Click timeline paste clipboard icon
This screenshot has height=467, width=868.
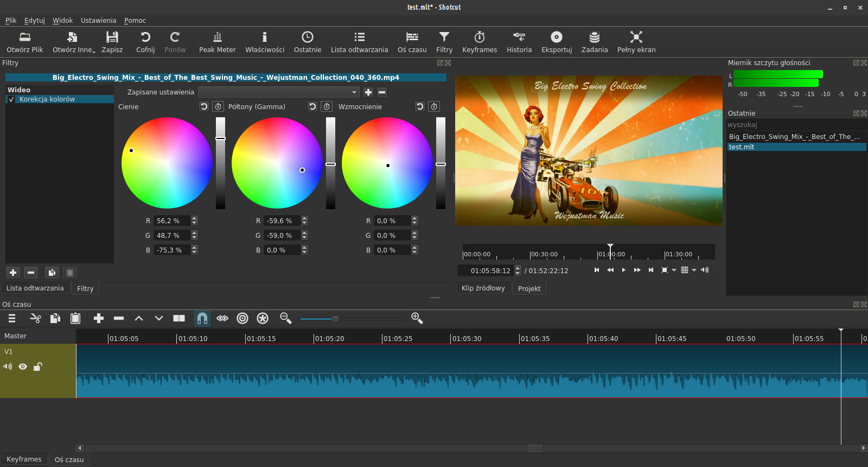click(x=75, y=318)
